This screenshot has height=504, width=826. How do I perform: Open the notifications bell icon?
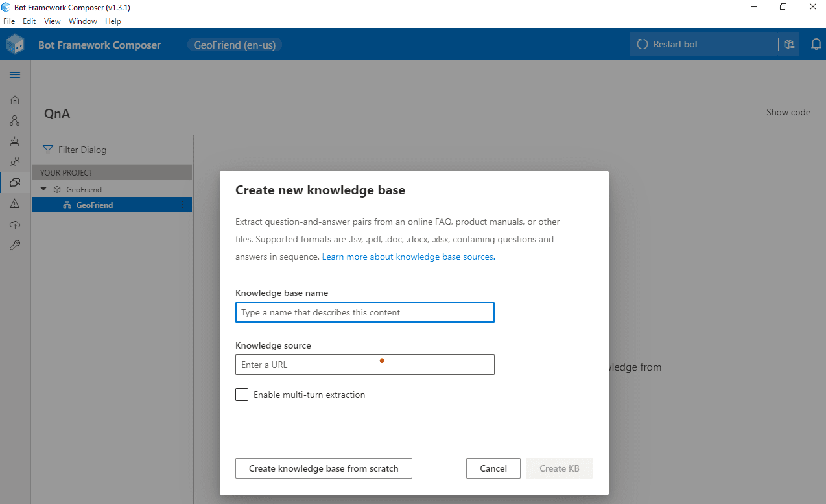click(816, 45)
